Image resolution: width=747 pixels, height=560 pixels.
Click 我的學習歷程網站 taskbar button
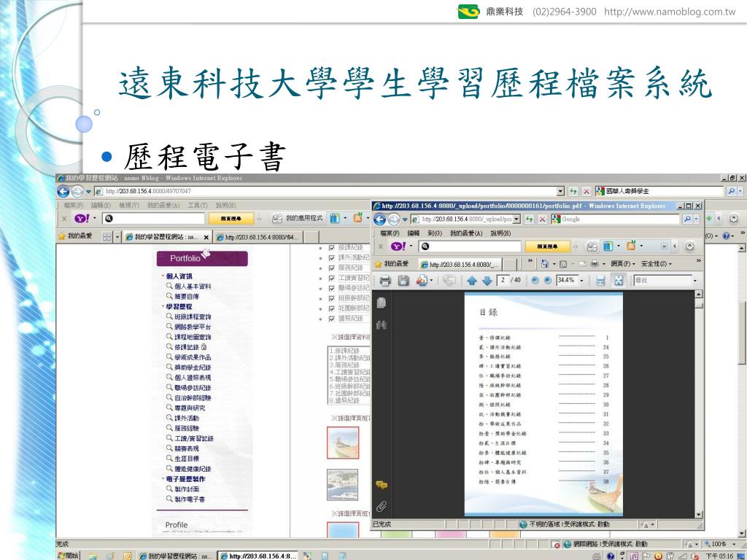(x=176, y=556)
